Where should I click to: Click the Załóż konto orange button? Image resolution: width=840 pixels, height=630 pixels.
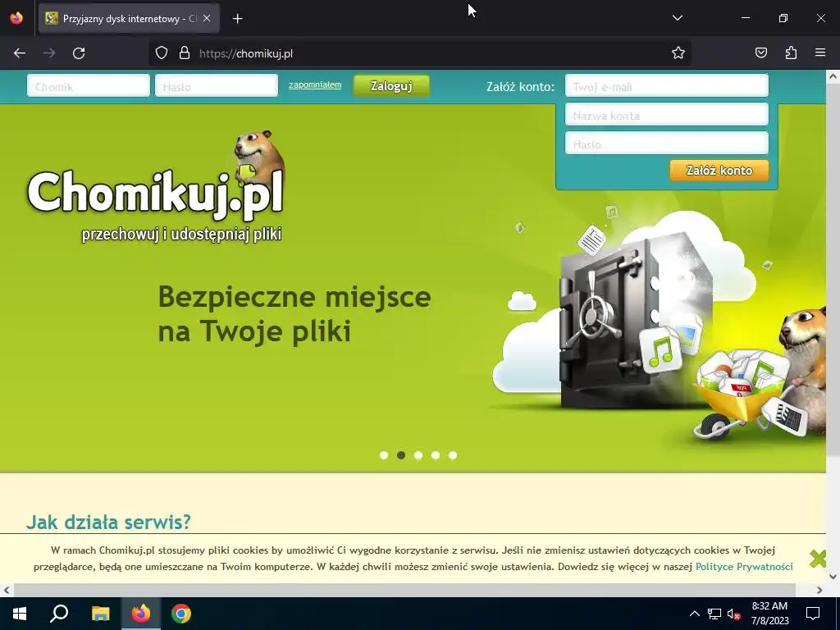[x=719, y=171]
